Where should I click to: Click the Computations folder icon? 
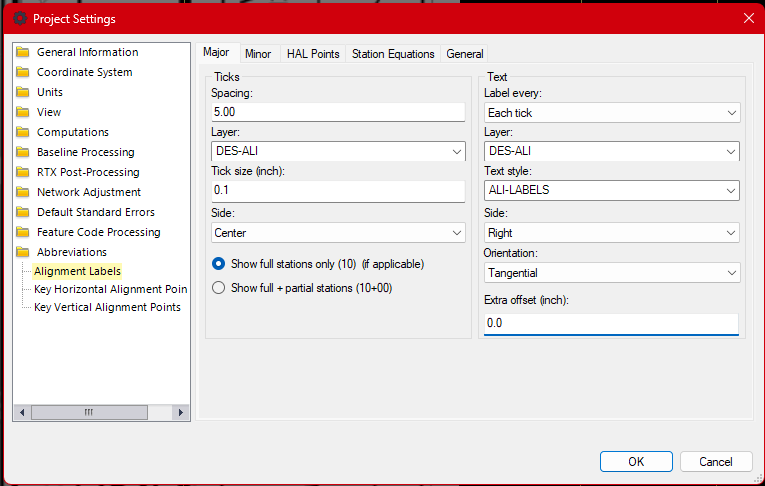click(x=22, y=132)
